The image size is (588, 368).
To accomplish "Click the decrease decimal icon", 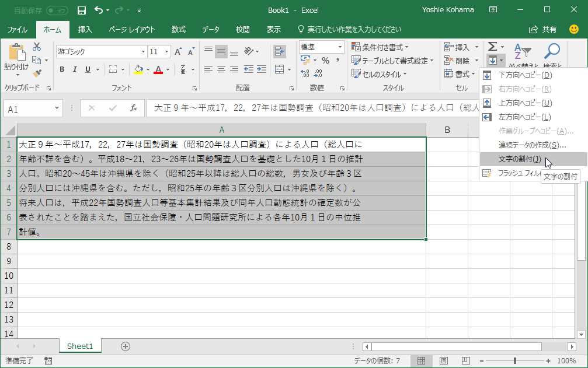I will click(318, 73).
